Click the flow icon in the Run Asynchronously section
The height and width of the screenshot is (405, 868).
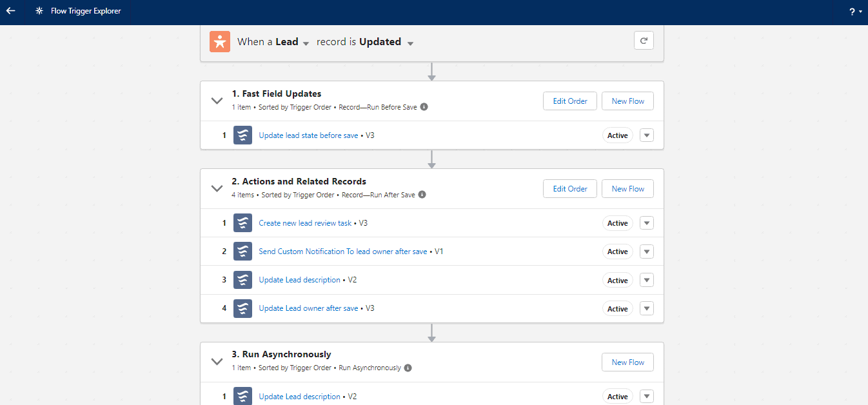coord(242,396)
